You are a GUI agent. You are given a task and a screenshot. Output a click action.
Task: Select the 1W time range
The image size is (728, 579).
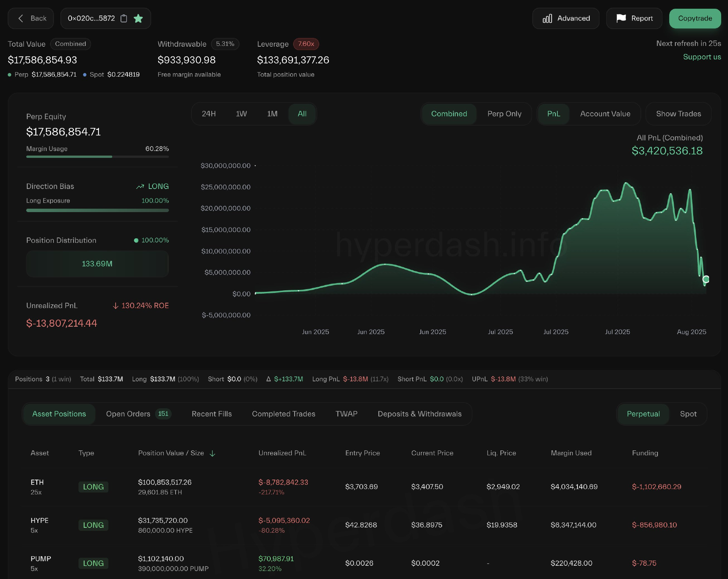pyautogui.click(x=241, y=114)
